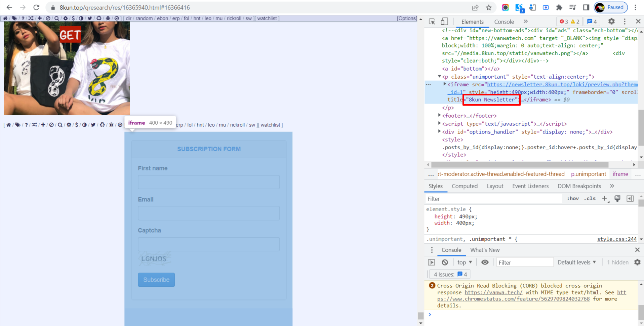The height and width of the screenshot is (326, 644).
Task: Click the First name input field
Action: (x=209, y=182)
